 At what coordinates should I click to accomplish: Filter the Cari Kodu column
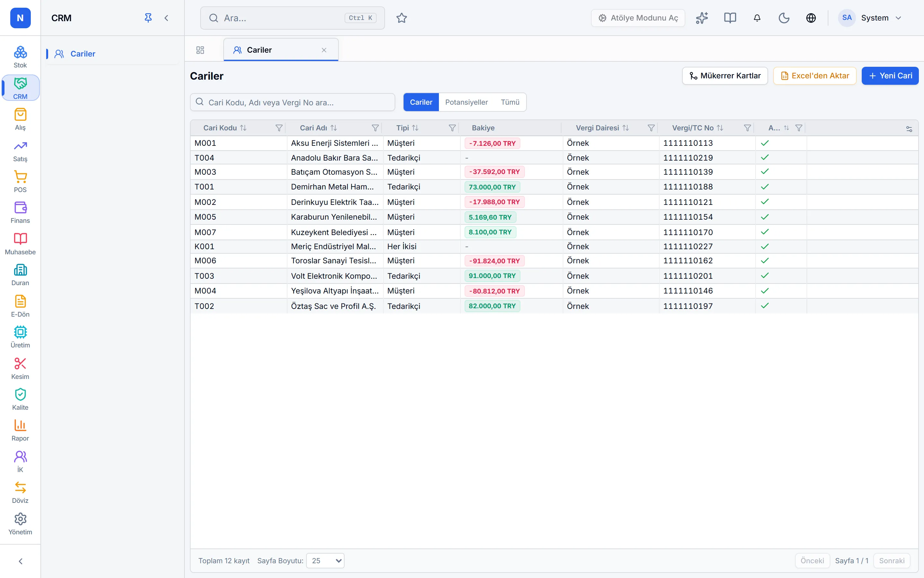(x=279, y=128)
